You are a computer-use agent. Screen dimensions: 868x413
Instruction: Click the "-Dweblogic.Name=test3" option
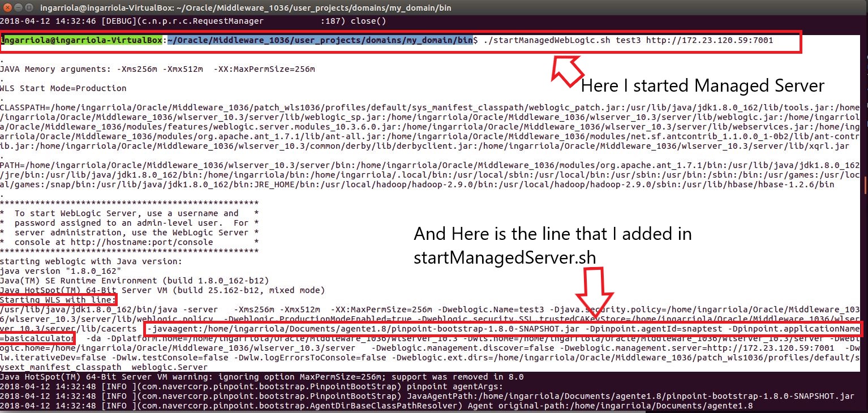click(x=491, y=309)
